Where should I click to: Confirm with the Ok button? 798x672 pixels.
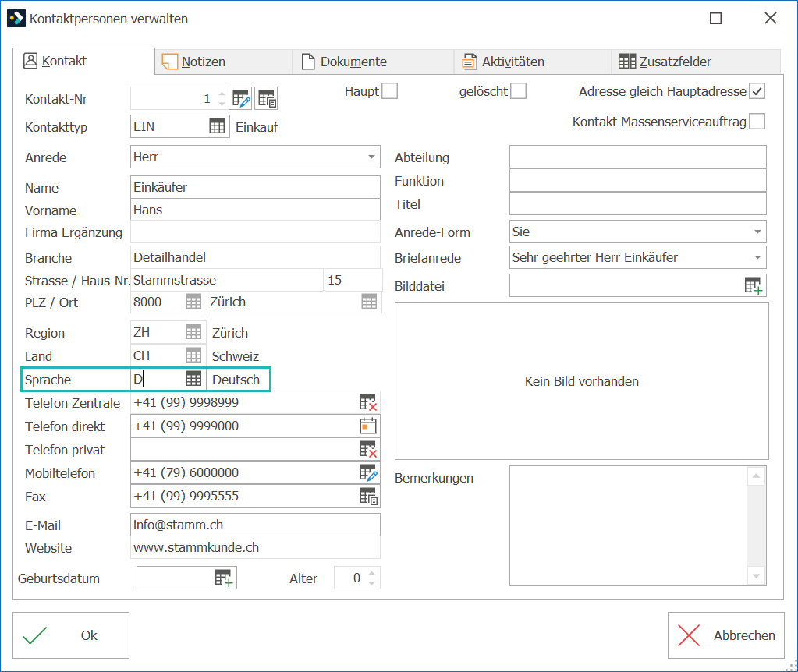pyautogui.click(x=71, y=635)
